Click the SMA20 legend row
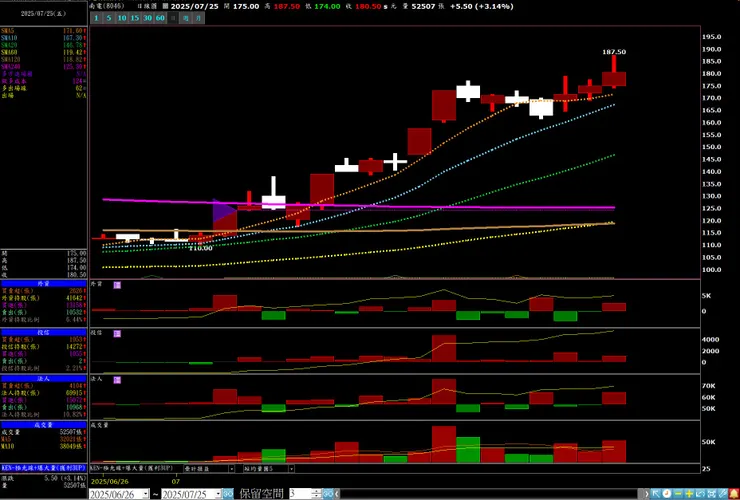The height and width of the screenshot is (500, 740). pyautogui.click(x=43, y=45)
